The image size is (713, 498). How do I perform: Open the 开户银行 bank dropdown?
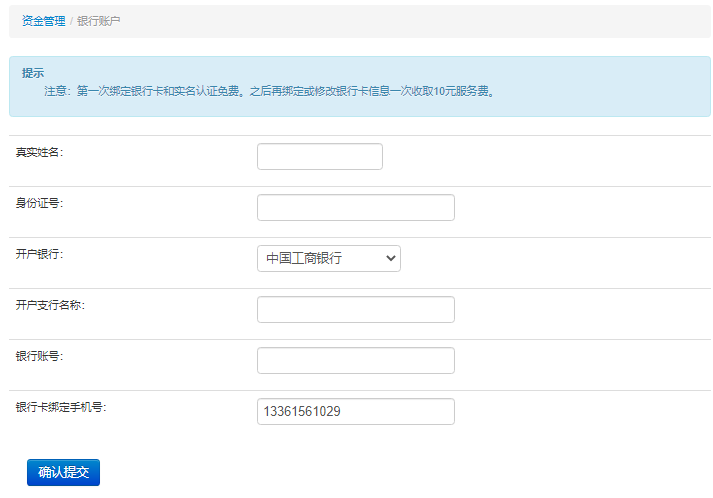328,259
